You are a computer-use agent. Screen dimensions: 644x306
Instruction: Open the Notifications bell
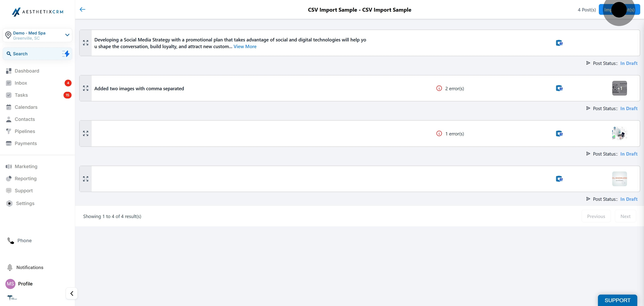pos(10,267)
